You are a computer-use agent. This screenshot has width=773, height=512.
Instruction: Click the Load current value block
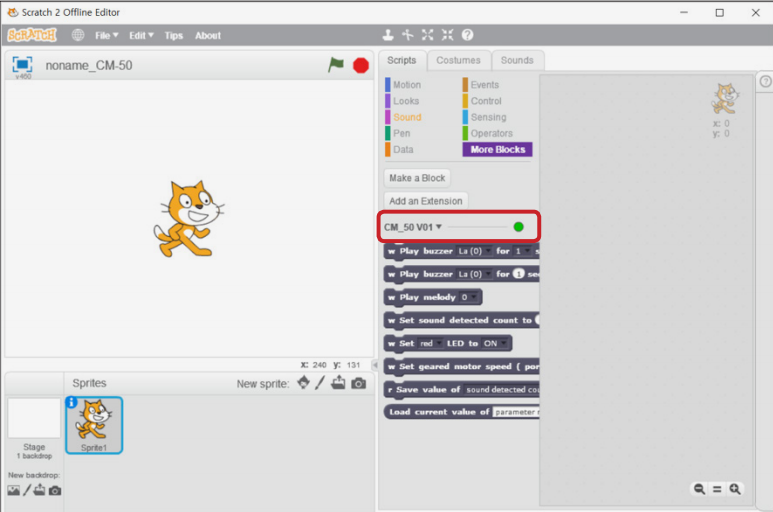[x=461, y=412]
